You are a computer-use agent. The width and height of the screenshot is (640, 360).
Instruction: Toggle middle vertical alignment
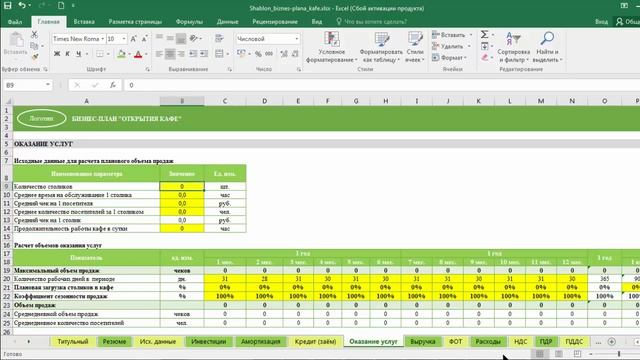pos(170,38)
